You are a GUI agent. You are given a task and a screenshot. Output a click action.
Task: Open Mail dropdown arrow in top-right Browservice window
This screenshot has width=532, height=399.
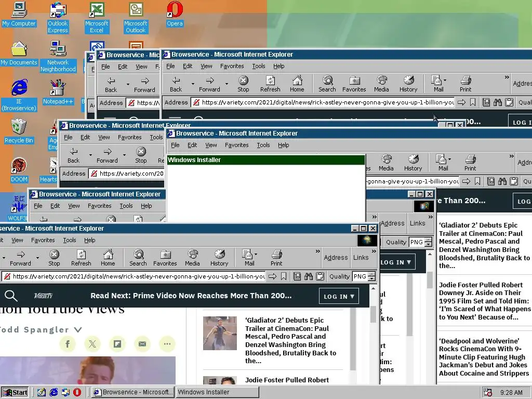pyautogui.click(x=445, y=81)
